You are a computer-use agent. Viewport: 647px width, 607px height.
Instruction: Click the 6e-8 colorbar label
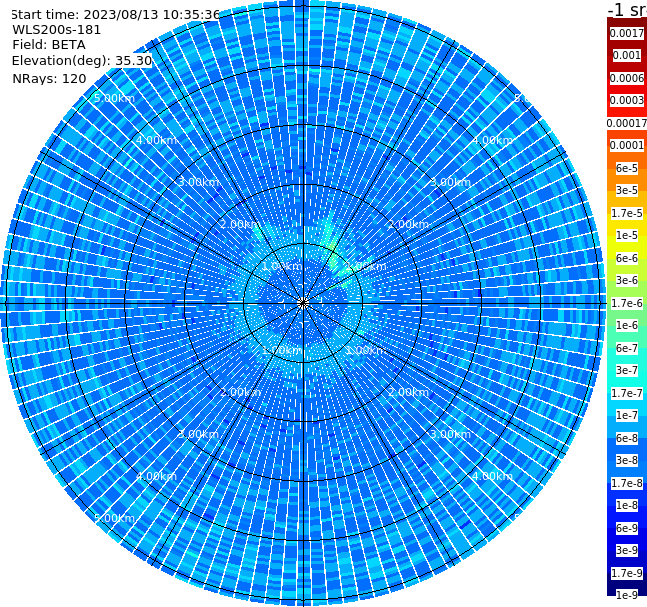click(627, 438)
